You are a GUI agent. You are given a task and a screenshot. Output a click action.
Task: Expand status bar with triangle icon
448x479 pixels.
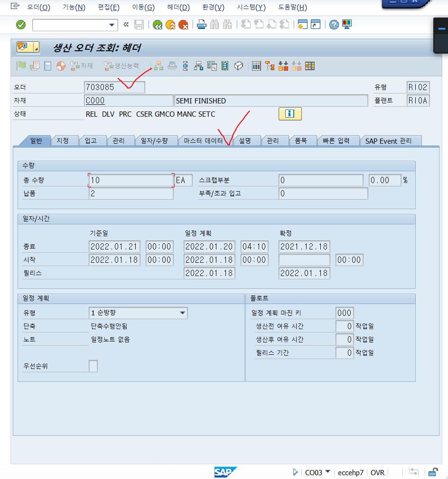click(x=295, y=472)
